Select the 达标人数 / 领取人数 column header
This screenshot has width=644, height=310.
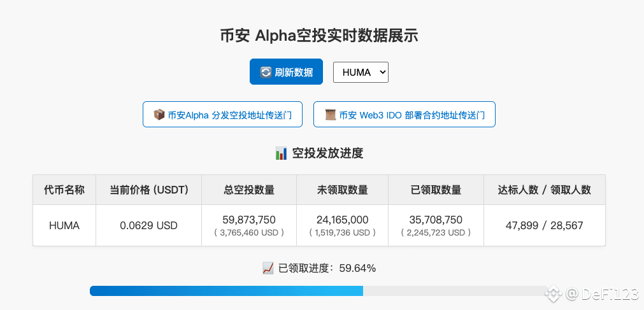tap(544, 190)
